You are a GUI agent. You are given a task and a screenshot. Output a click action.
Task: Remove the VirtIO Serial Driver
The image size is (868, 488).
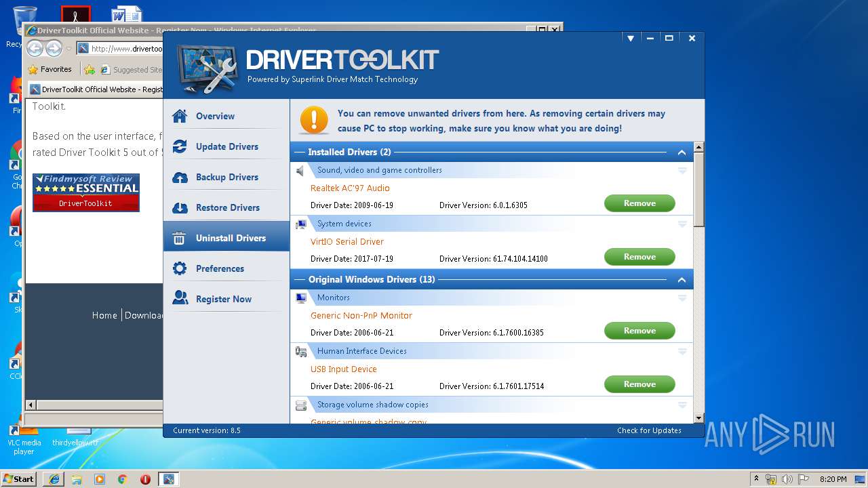tap(639, 257)
